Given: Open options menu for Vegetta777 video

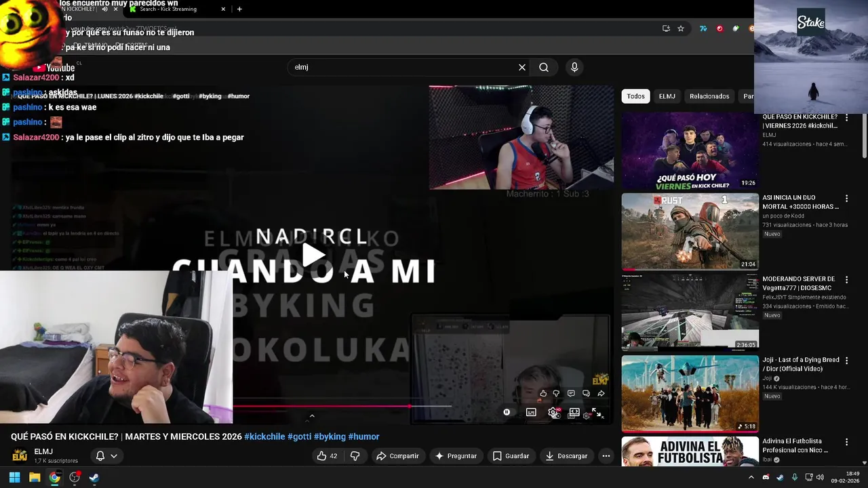Looking at the screenshot, I should (x=846, y=279).
